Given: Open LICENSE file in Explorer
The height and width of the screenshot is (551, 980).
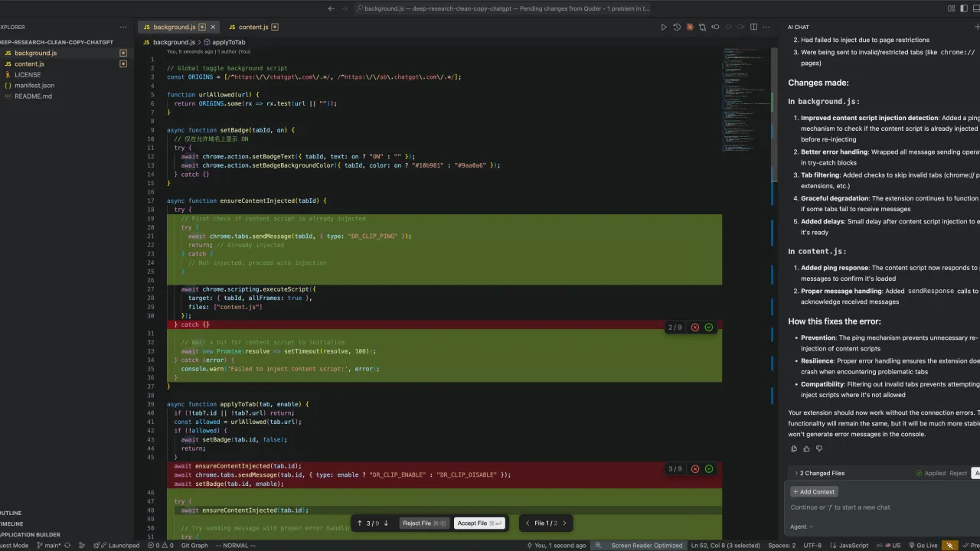Looking at the screenshot, I should tap(28, 75).
